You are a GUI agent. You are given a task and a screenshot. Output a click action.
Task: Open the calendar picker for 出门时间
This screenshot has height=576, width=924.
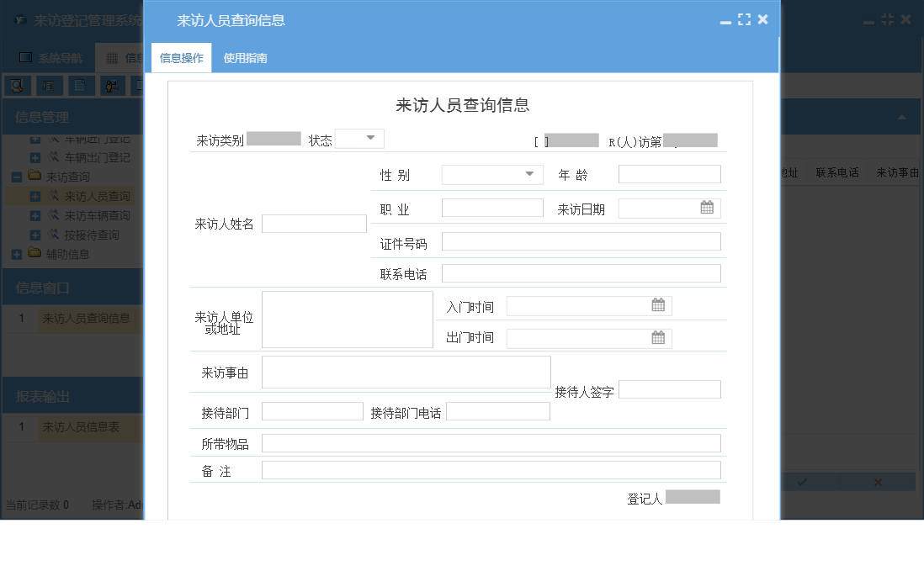pyautogui.click(x=657, y=337)
